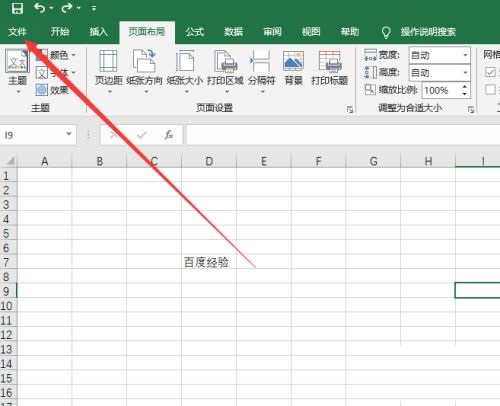Select column B header
The width and height of the screenshot is (500, 406).
99,161
